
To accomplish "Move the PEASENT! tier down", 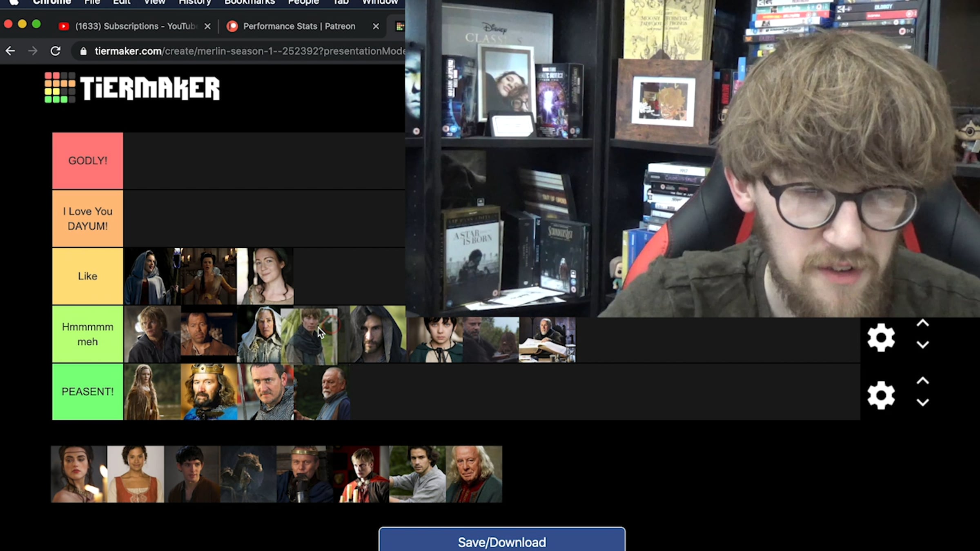I will pyautogui.click(x=923, y=402).
